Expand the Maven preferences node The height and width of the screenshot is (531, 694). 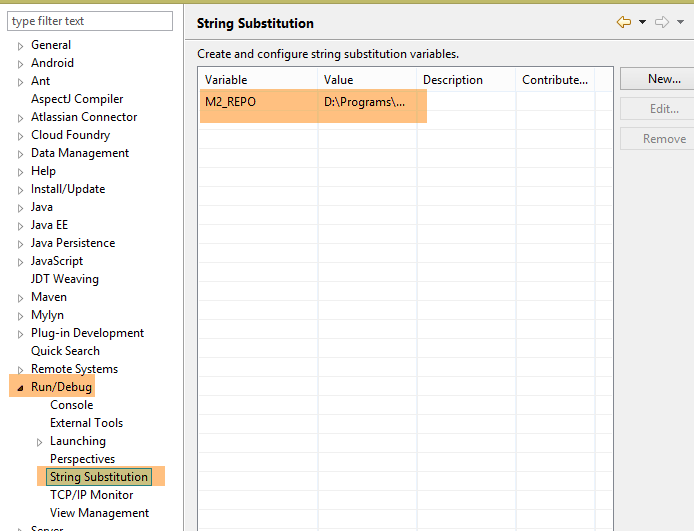pos(21,298)
